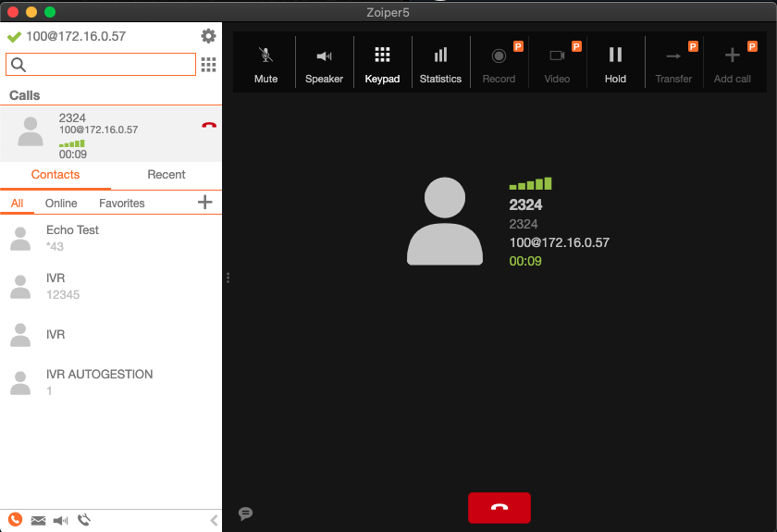Add call to the conversation
The width and height of the screenshot is (777, 532).
pos(732,64)
